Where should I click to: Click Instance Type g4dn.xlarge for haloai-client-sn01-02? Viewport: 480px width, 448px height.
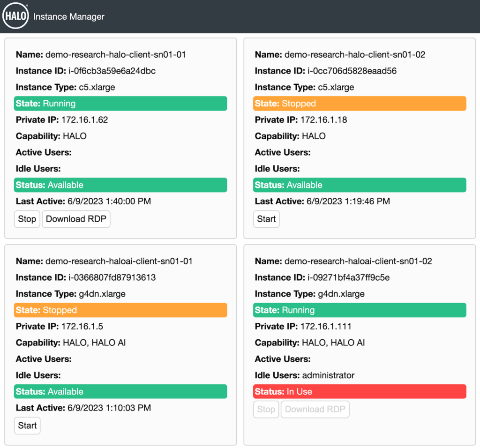(x=310, y=294)
